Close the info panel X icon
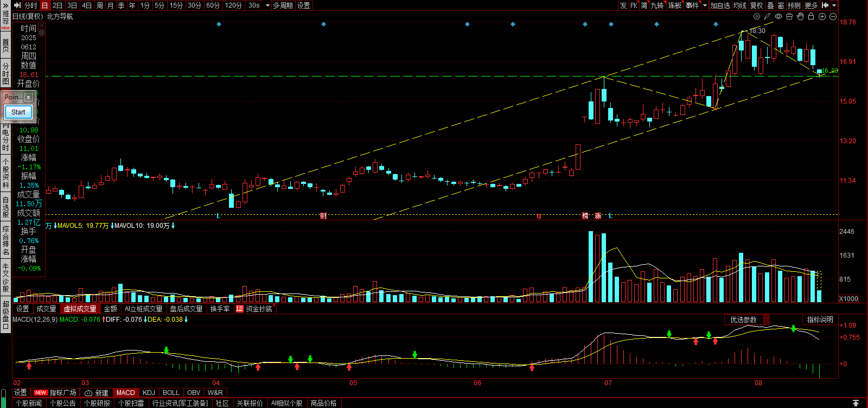868x408 pixels. [x=41, y=25]
